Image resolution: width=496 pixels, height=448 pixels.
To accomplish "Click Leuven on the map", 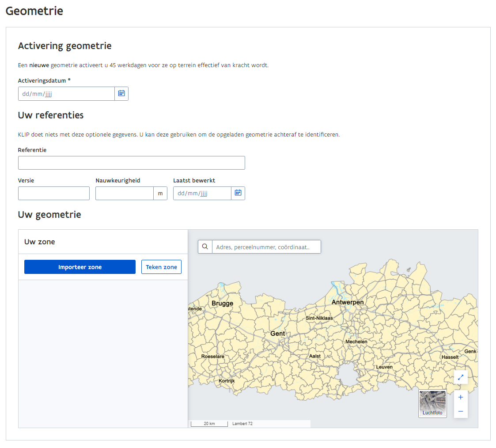I will pyautogui.click(x=384, y=367).
